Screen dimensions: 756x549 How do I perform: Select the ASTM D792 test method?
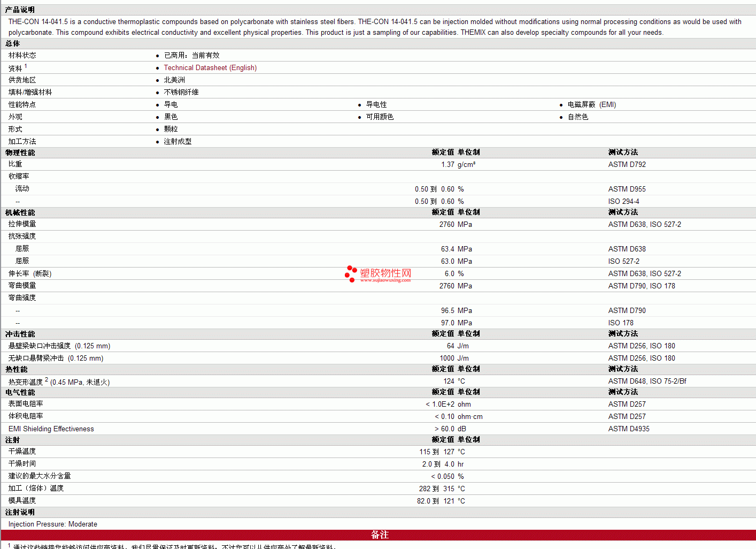627,165
